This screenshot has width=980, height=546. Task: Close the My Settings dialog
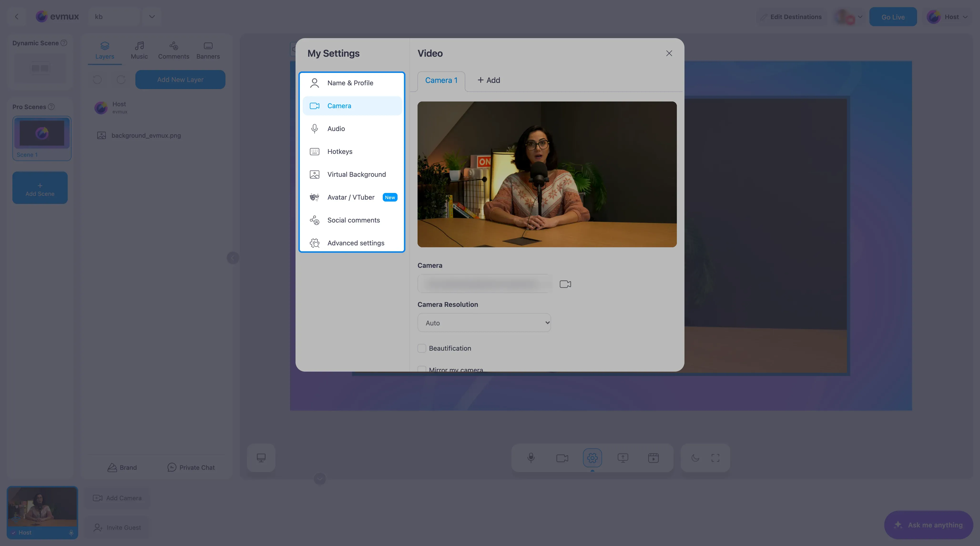click(669, 53)
